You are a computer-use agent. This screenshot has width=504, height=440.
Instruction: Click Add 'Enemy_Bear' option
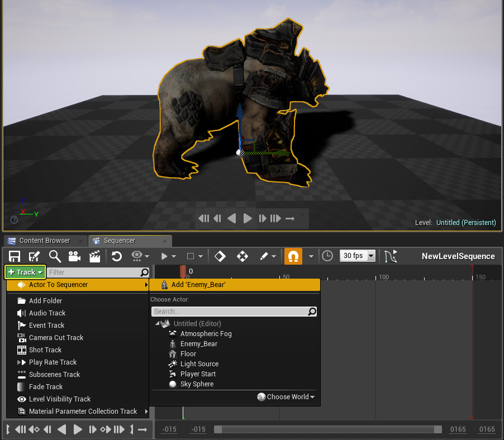click(x=198, y=285)
